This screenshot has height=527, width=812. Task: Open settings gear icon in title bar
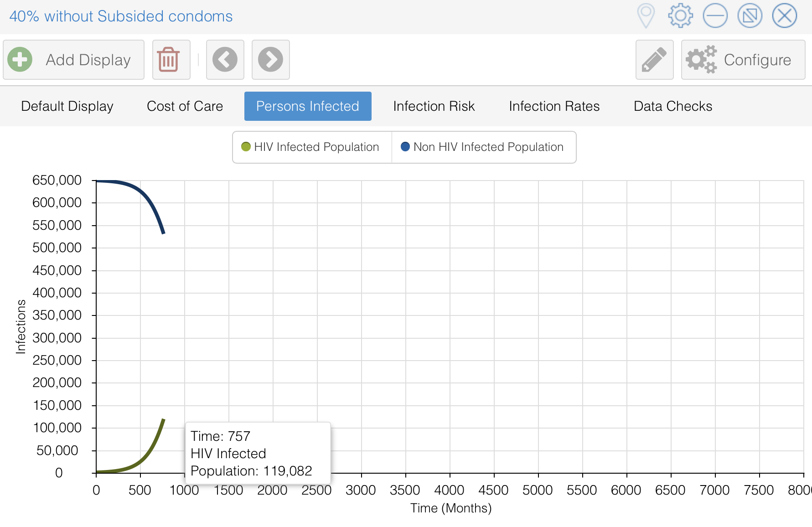680,16
